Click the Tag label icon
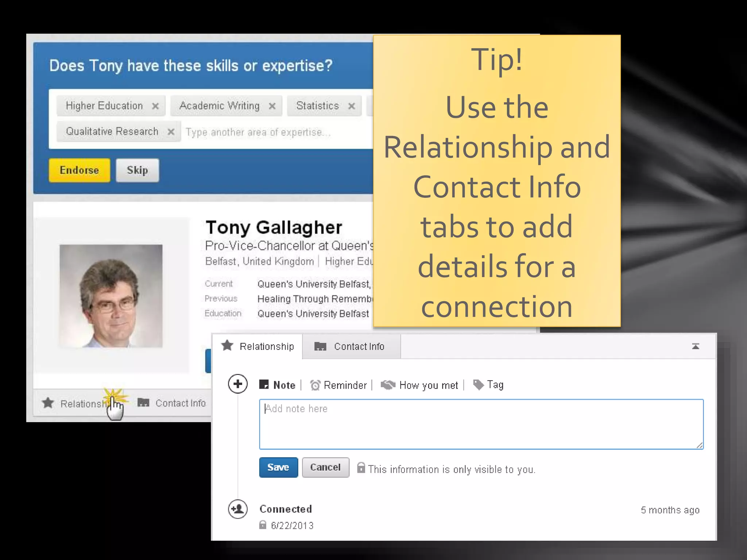The image size is (747, 560). (478, 385)
